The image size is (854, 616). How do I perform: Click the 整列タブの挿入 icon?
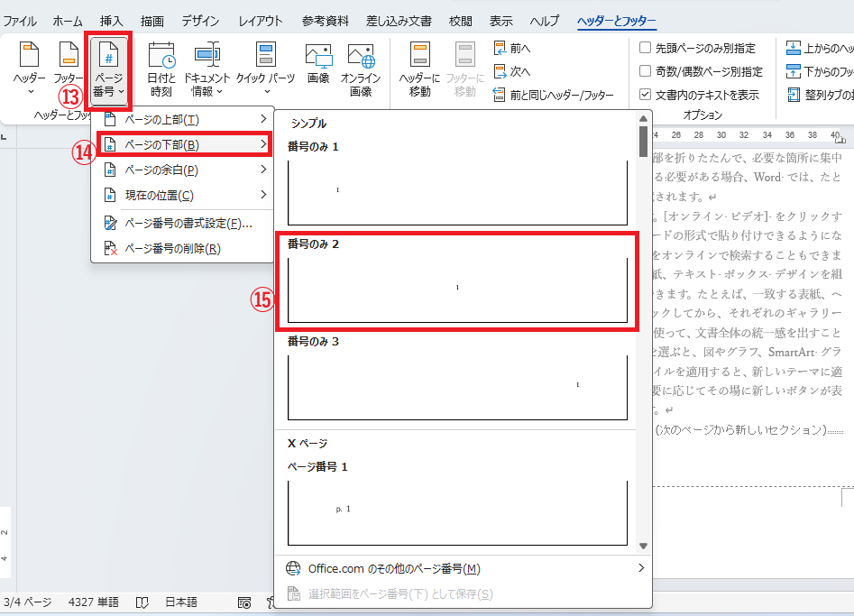793,95
